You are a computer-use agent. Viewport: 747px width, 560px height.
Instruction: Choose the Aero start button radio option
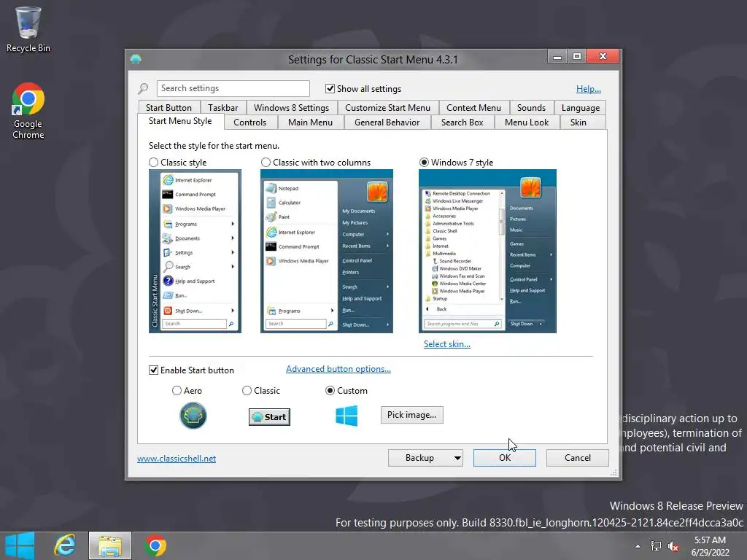tap(177, 391)
